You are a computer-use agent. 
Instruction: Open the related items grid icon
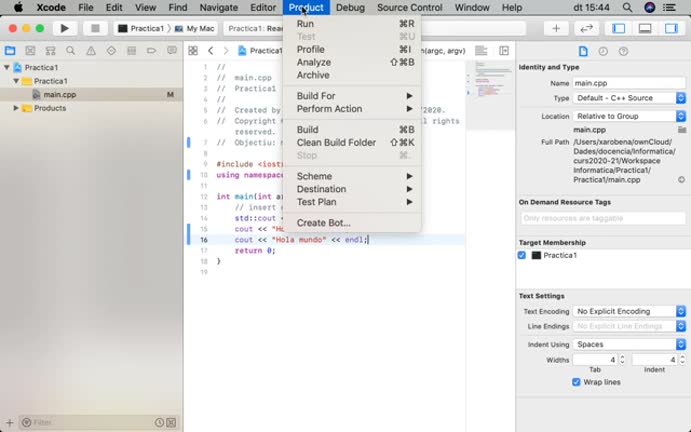193,51
